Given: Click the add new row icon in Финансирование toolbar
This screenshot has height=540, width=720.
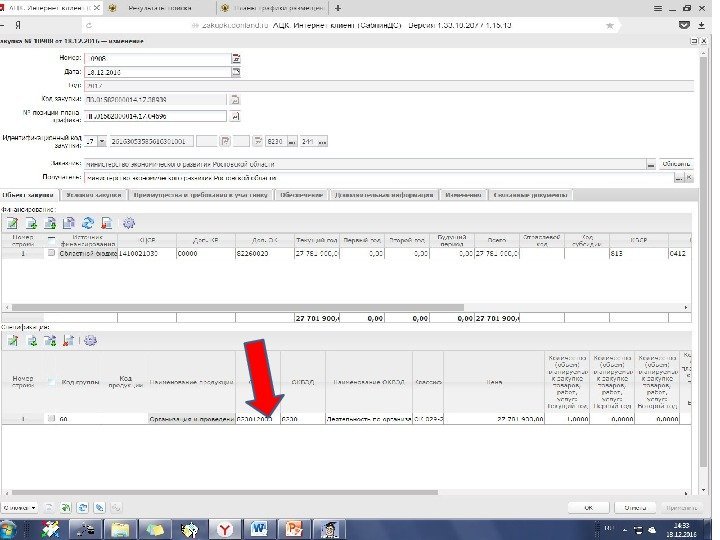Looking at the screenshot, I should tap(32, 223).
